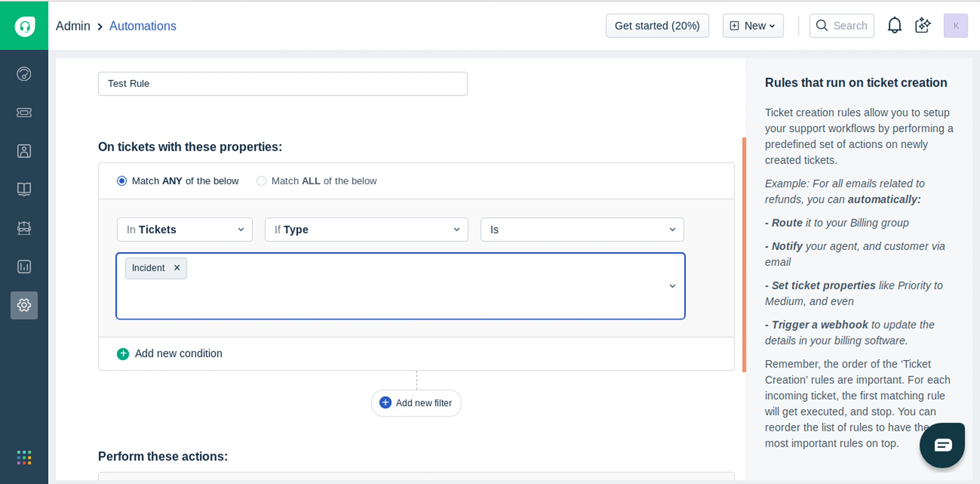This screenshot has height=484, width=980.
Task: Click the Admin gear icon
Action: click(x=24, y=305)
